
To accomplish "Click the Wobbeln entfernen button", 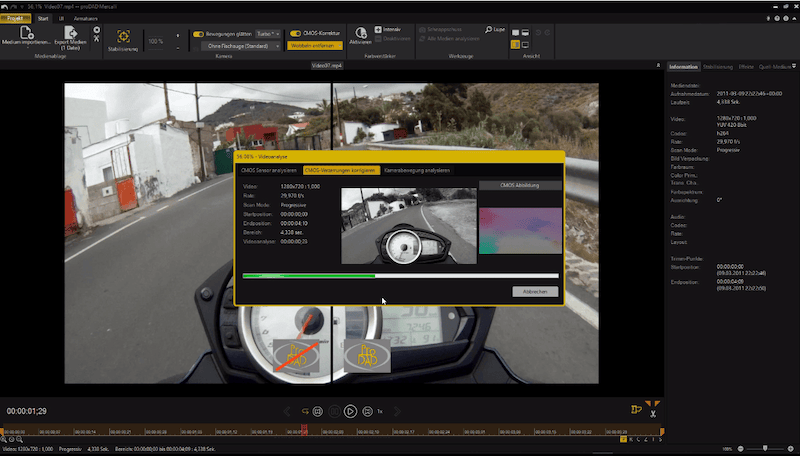I will [315, 45].
